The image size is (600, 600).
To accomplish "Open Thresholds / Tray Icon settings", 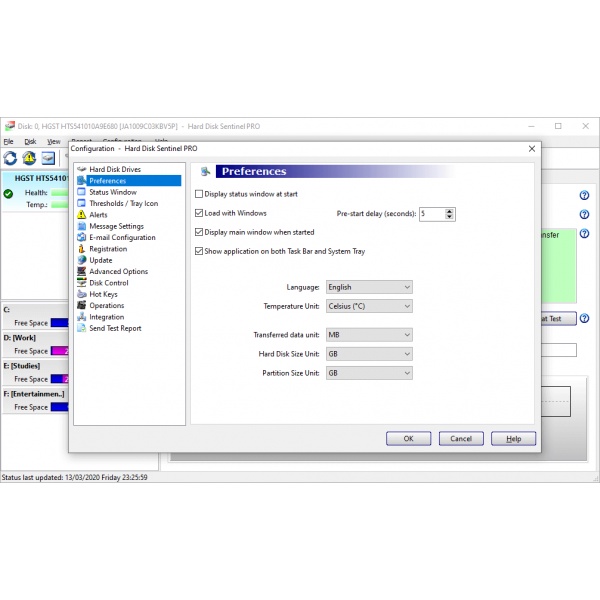I will 123,203.
